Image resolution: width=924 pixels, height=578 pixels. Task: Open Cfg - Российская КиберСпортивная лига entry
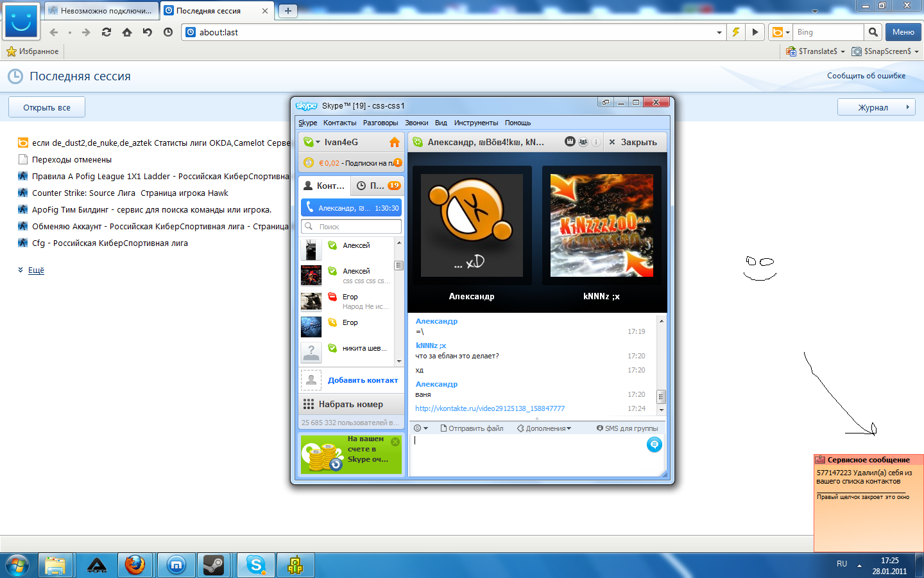[x=110, y=243]
